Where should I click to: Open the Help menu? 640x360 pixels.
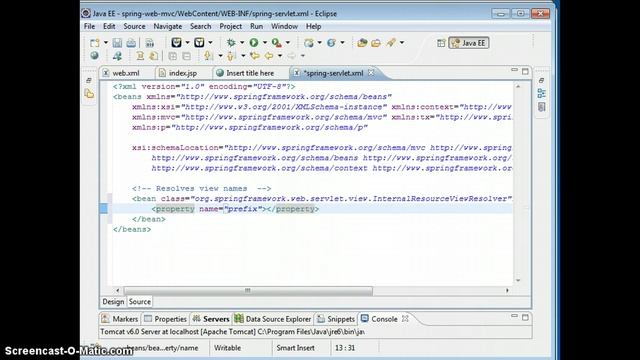coord(313,26)
